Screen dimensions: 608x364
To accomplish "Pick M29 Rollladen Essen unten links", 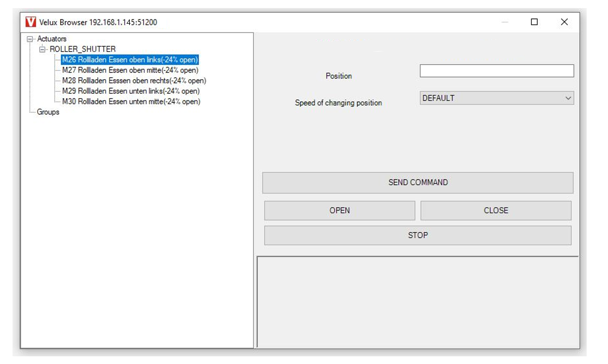I will (x=131, y=91).
